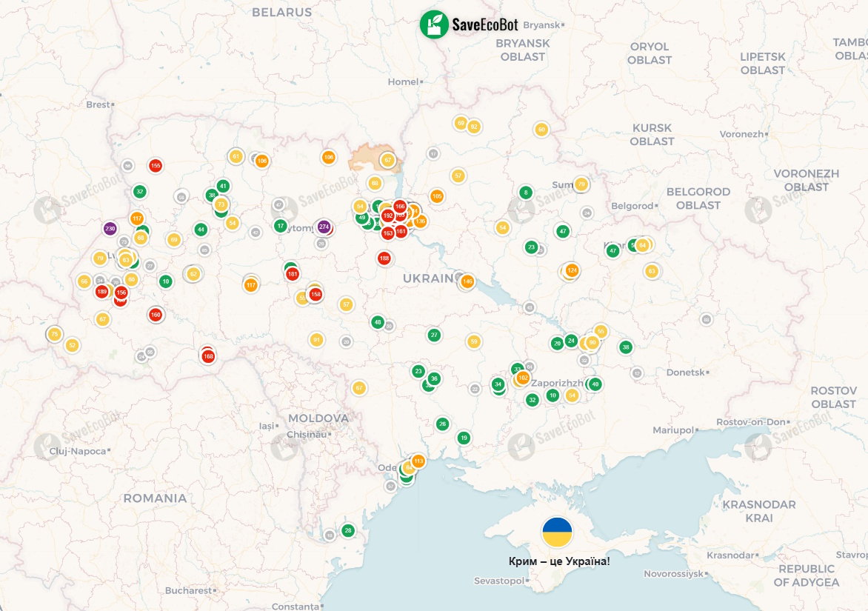Click the red 158 station marker
868x611 pixels.
tap(316, 294)
